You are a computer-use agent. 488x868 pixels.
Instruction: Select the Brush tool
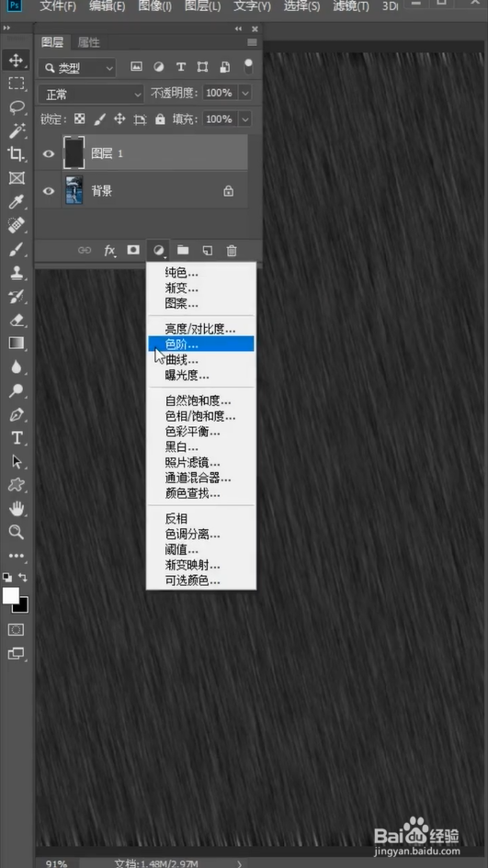pyautogui.click(x=16, y=249)
